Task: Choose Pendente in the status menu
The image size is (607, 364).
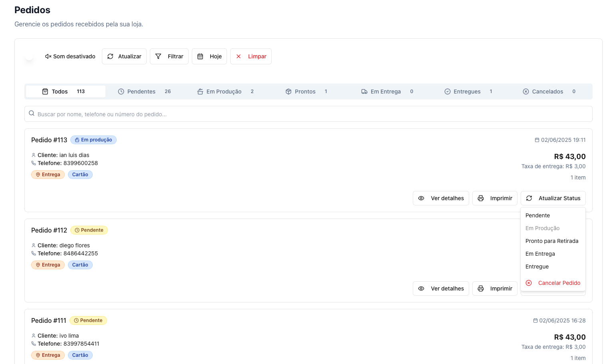Action: (553, 215)
